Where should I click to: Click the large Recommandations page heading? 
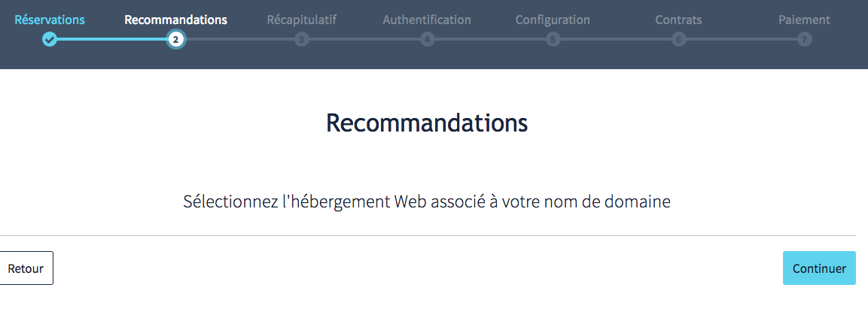(427, 123)
